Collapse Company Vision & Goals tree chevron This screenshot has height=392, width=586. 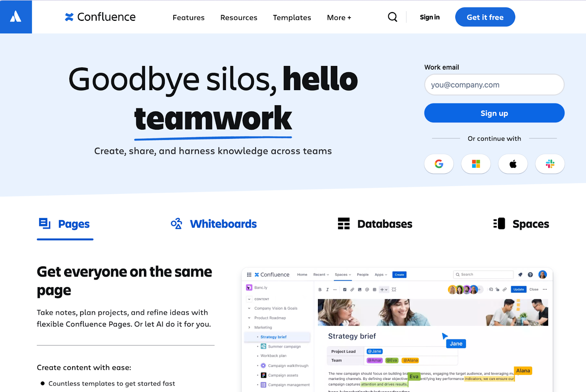[249, 308]
